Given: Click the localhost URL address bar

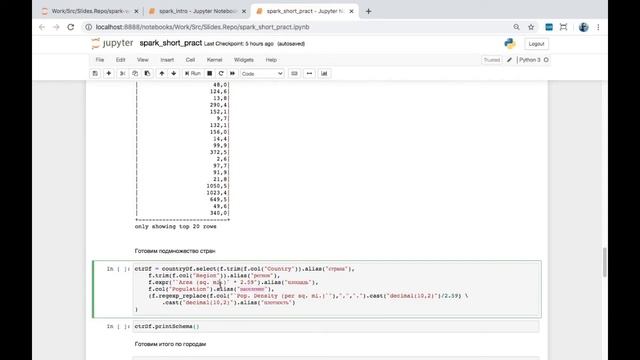Looking at the screenshot, I should (x=202, y=27).
